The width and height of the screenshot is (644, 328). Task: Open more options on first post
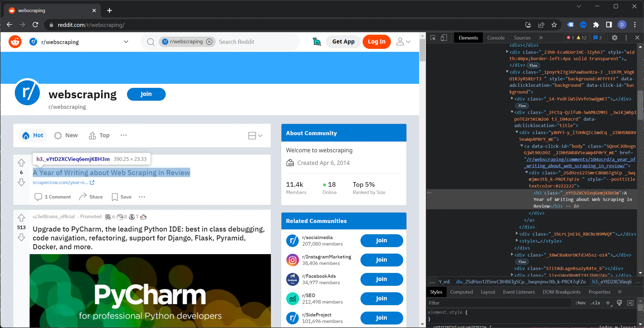point(142,197)
